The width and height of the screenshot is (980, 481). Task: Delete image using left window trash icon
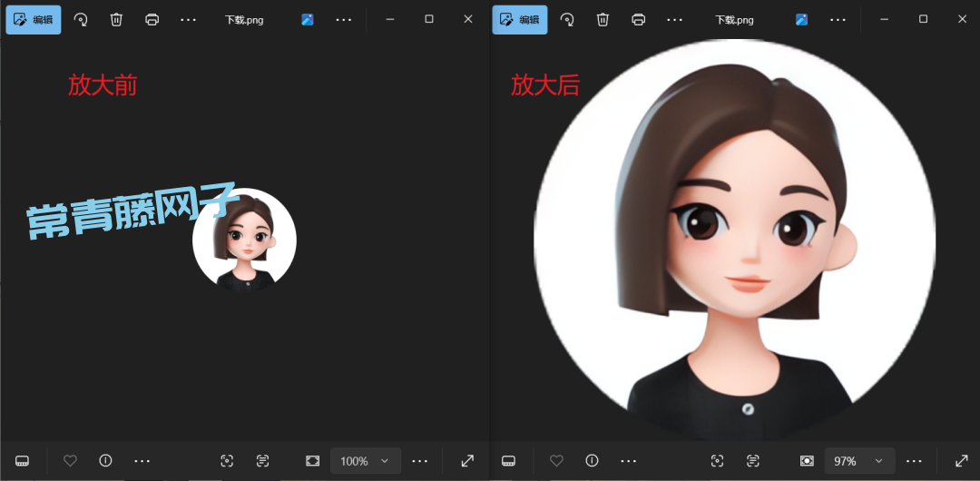(x=116, y=19)
